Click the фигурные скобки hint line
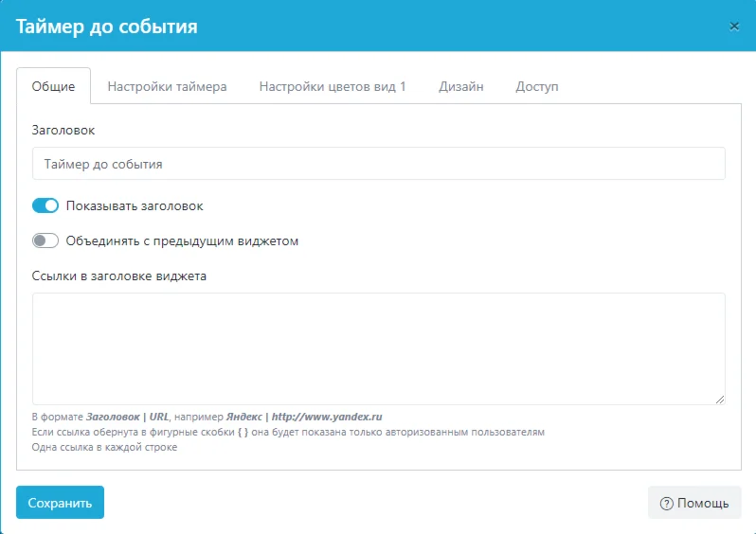This screenshot has height=534, width=756. click(x=288, y=432)
